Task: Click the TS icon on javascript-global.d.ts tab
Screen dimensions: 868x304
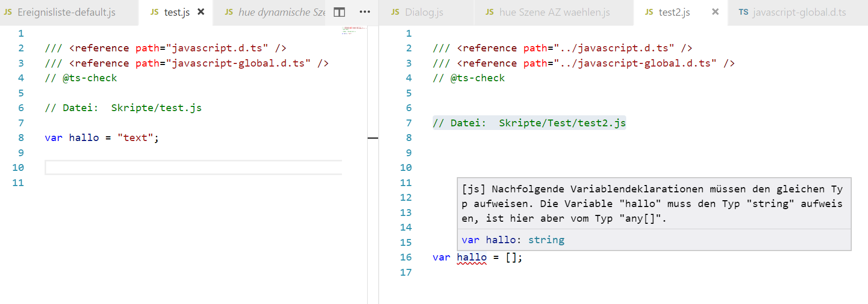Action: pyautogui.click(x=744, y=12)
